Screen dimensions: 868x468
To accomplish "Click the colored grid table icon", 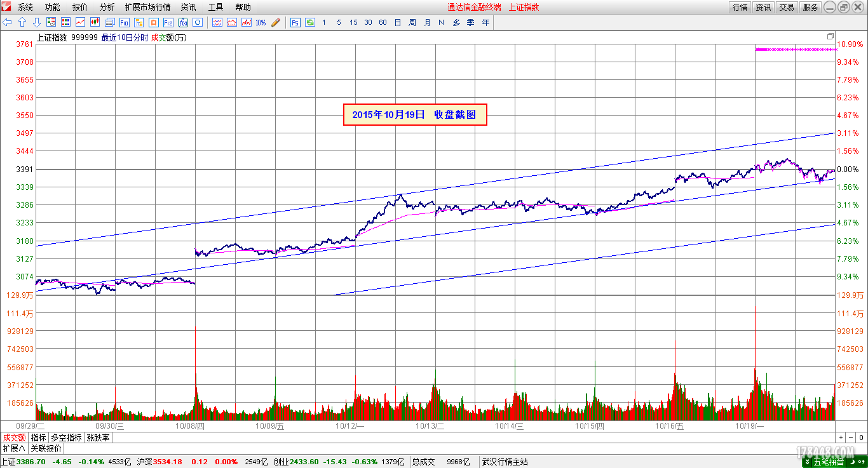I will click(x=66, y=22).
